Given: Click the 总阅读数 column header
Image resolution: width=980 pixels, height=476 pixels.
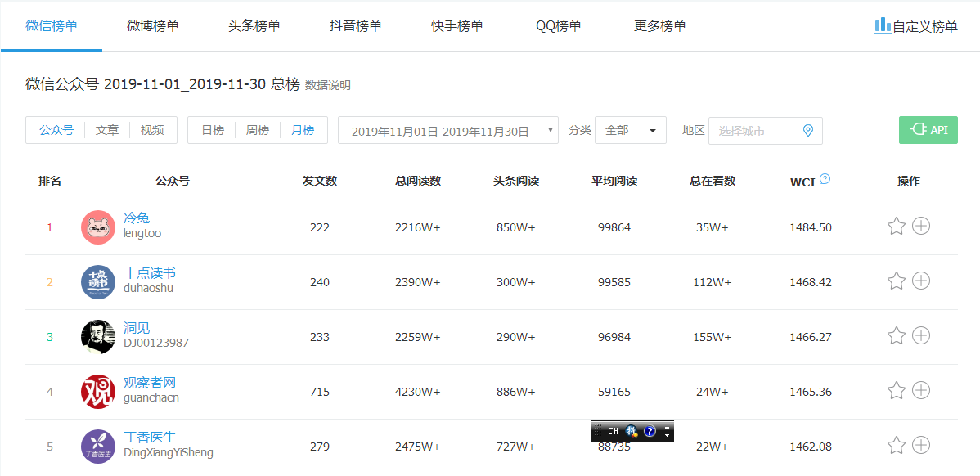Looking at the screenshot, I should 418,181.
